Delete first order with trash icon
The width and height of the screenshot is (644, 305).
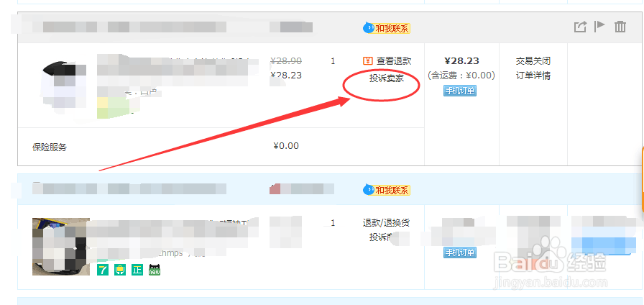tap(620, 27)
